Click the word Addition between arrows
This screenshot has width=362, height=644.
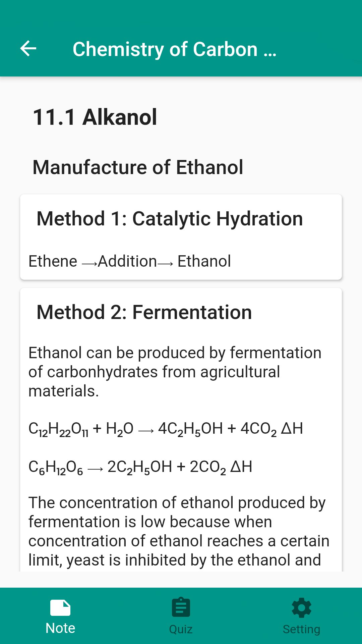tap(127, 261)
